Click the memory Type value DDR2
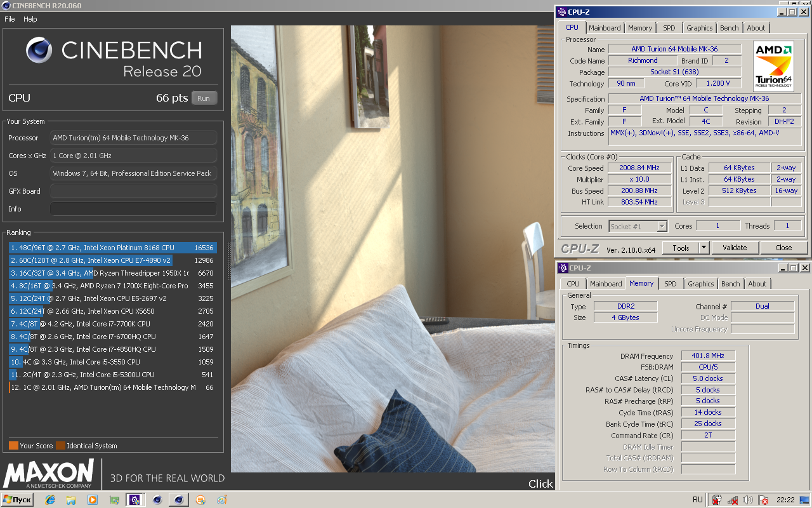 (x=625, y=306)
